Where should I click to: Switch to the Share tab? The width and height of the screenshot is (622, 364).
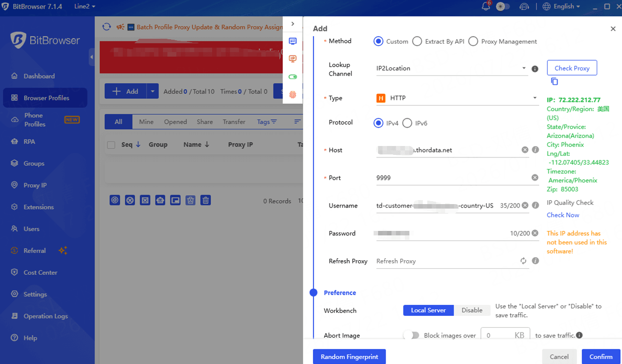pyautogui.click(x=205, y=122)
